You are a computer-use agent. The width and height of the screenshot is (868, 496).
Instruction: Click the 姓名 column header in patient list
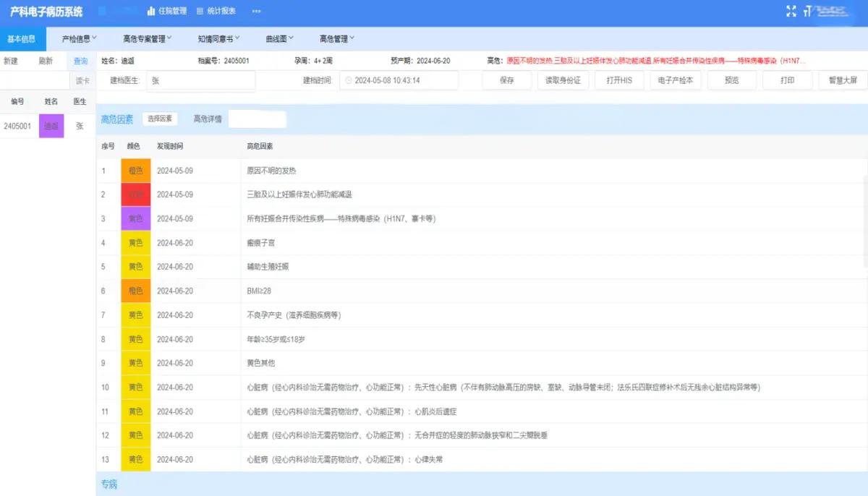(51, 102)
